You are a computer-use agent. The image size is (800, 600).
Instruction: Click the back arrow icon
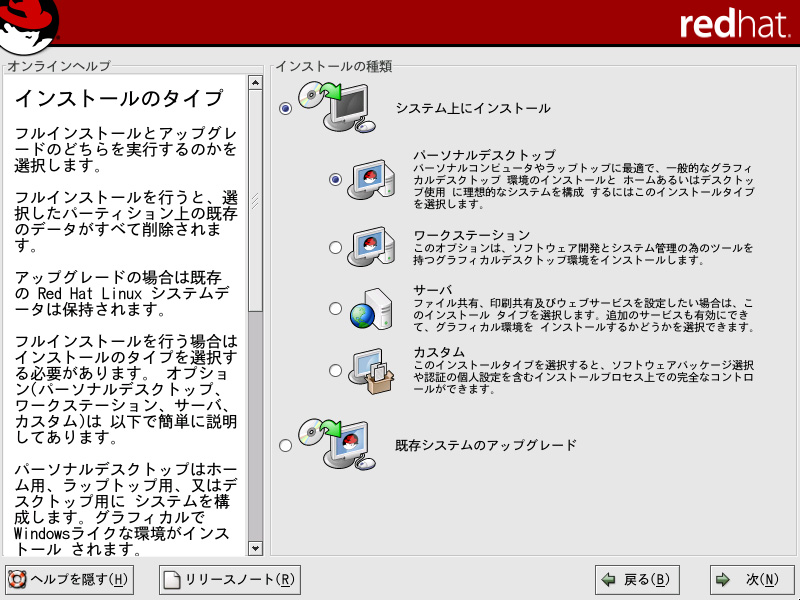point(609,580)
